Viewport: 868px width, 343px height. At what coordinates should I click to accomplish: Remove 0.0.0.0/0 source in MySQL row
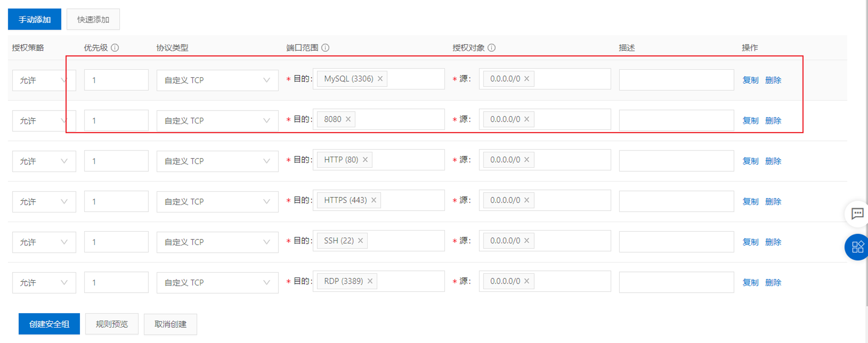pos(527,79)
